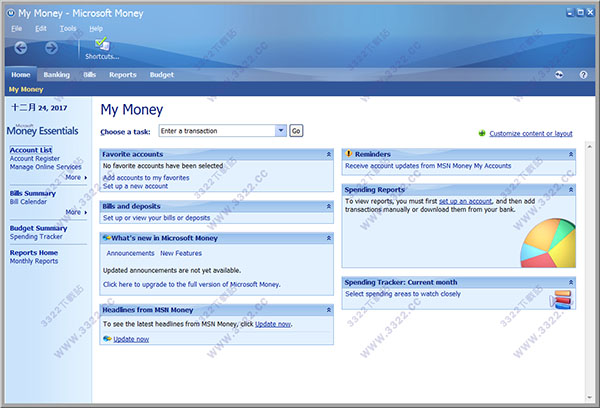Click the Update now link beside the butterfly icon
600x408 pixels.
(131, 339)
